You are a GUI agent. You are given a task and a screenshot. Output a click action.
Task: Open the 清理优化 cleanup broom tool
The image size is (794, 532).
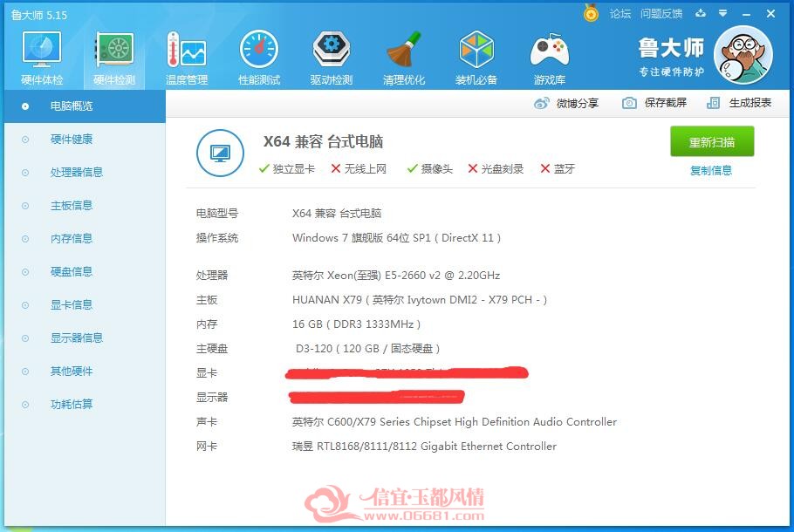404,58
